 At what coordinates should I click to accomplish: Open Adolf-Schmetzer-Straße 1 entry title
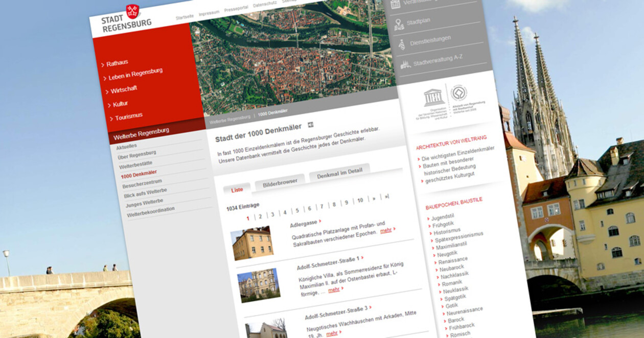pos(328,263)
